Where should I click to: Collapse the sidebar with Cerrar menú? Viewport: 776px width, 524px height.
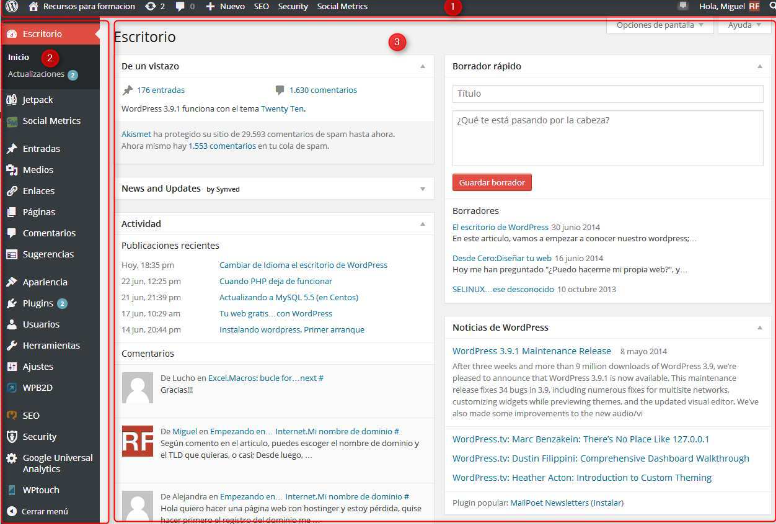pyautogui.click(x=38, y=511)
